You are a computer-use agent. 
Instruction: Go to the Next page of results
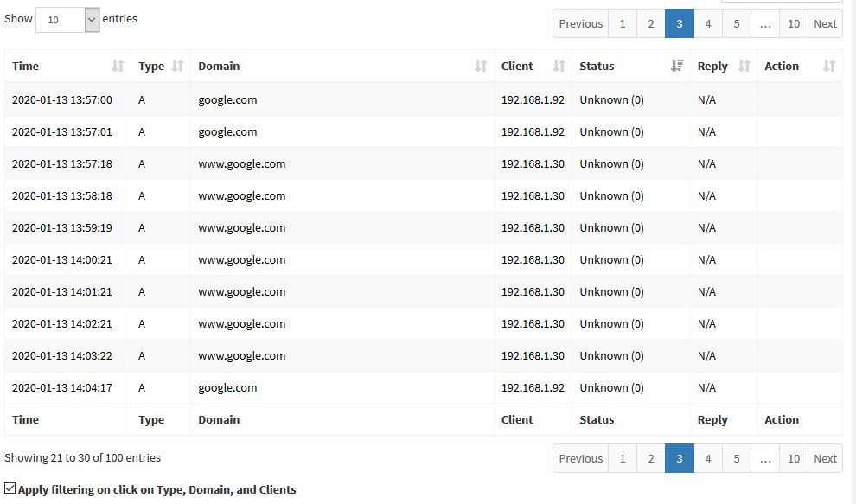click(x=824, y=23)
